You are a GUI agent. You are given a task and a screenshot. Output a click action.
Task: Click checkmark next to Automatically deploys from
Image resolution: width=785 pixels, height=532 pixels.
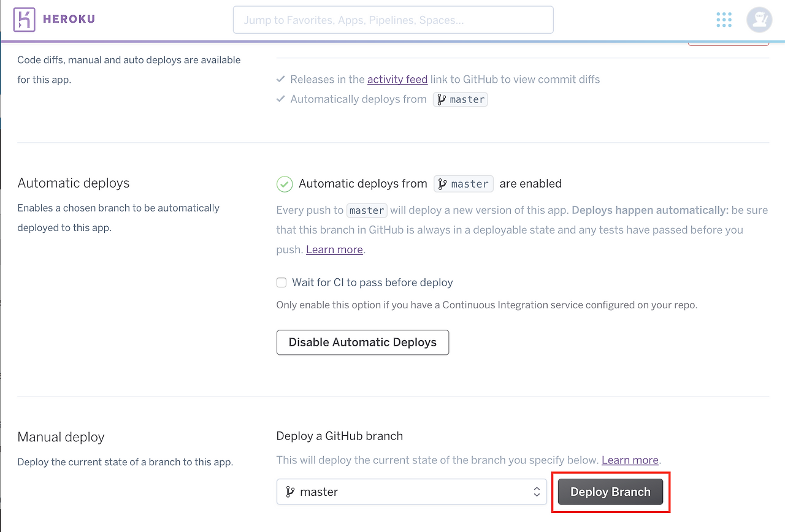[281, 99]
